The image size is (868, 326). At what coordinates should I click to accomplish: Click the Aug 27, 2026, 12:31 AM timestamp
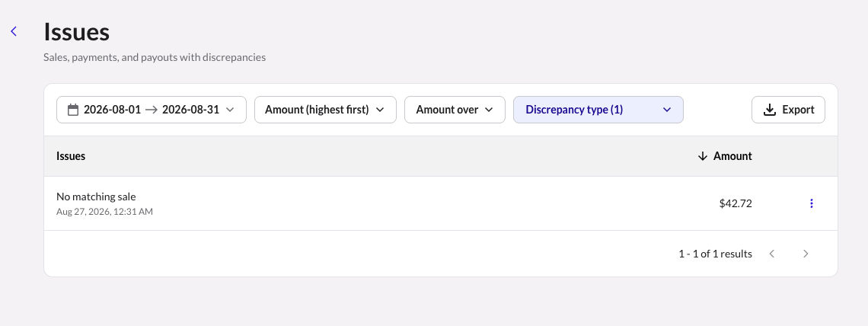(x=104, y=212)
